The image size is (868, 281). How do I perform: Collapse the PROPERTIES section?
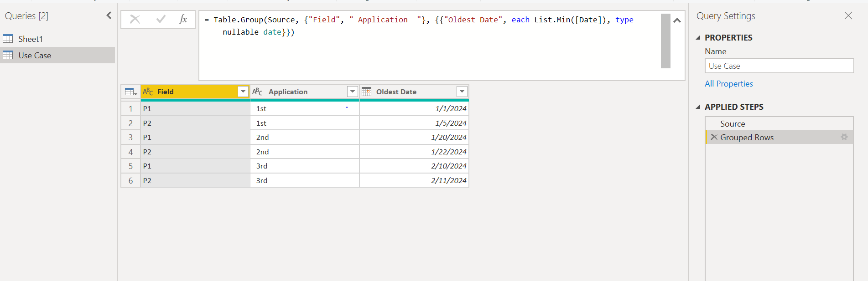698,38
